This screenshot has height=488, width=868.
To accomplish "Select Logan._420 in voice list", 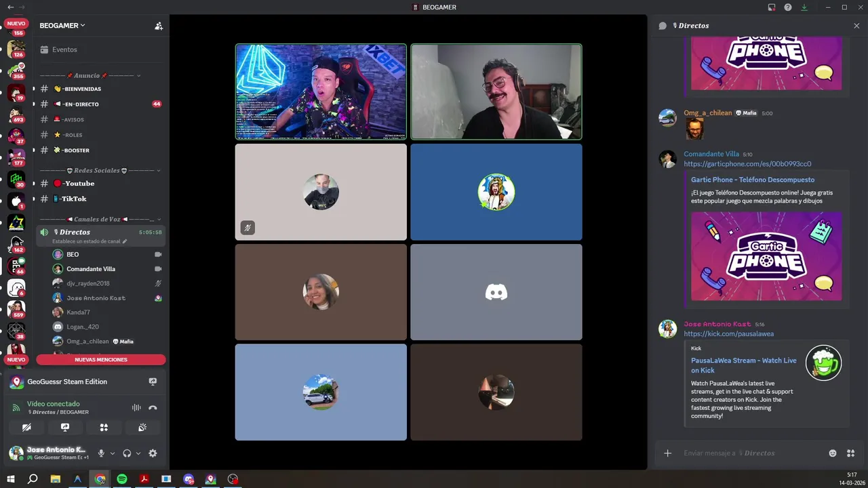I will (108, 327).
